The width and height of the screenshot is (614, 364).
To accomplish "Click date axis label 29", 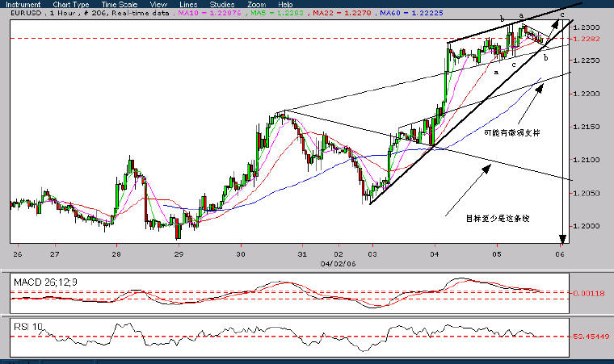I will point(179,254).
